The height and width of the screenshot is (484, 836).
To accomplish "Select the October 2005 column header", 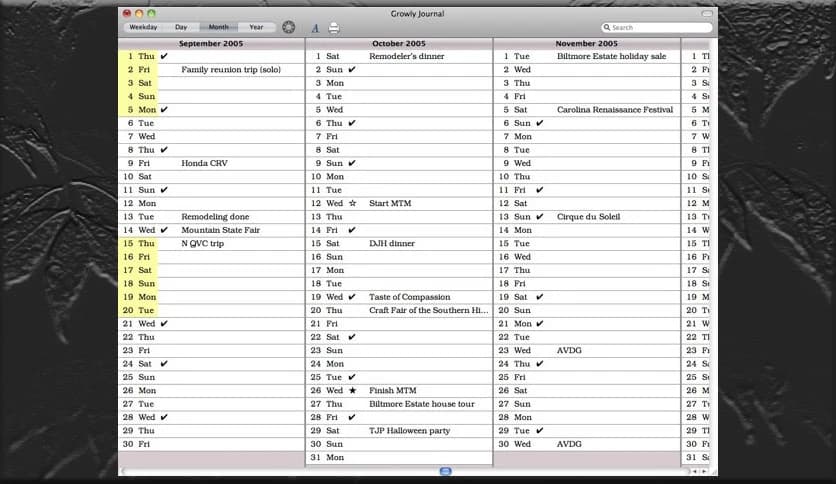I will tap(399, 43).
